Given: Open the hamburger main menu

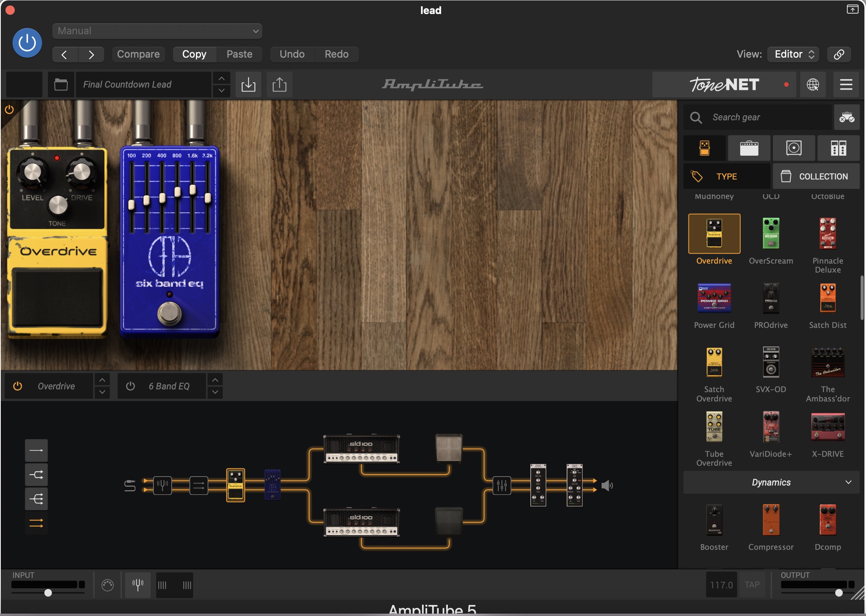Looking at the screenshot, I should tap(846, 84).
